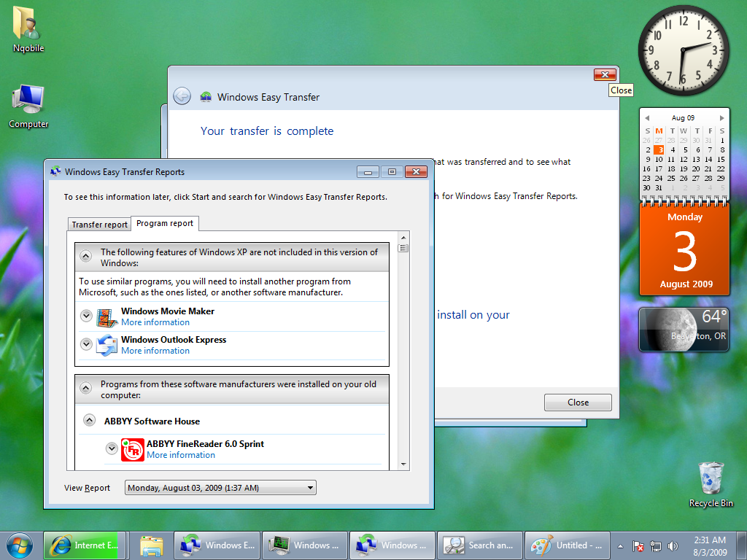Image resolution: width=747 pixels, height=560 pixels.
Task: Open the volume speaker icon in tray
Action: tap(673, 546)
